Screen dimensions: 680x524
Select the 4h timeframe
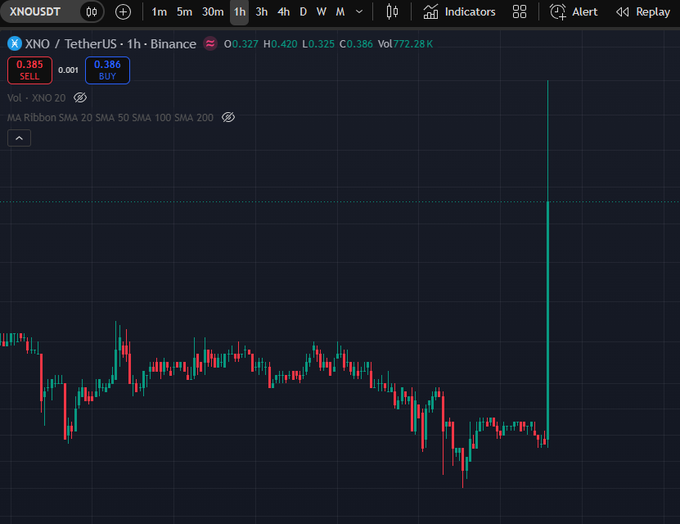tap(284, 12)
